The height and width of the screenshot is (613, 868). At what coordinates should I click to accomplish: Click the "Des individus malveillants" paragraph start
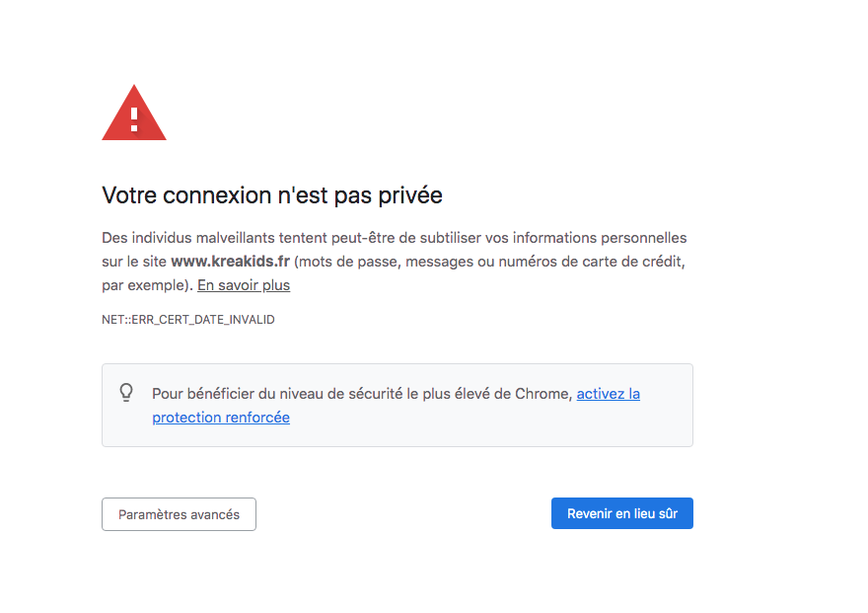point(178,238)
